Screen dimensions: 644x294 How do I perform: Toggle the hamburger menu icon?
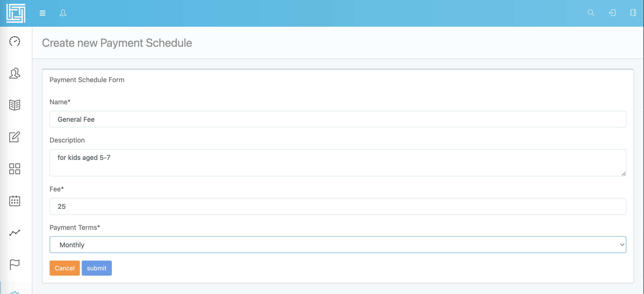pos(42,13)
